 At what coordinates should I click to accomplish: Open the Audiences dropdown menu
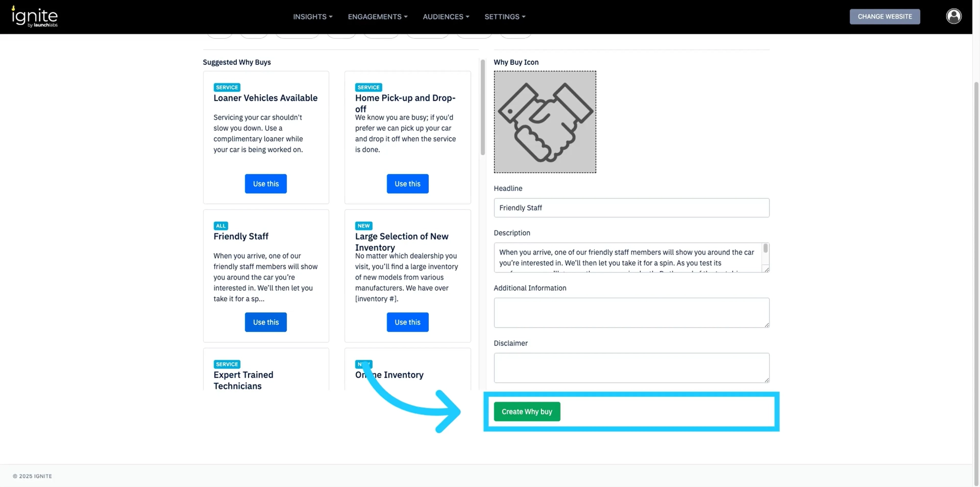pos(446,17)
